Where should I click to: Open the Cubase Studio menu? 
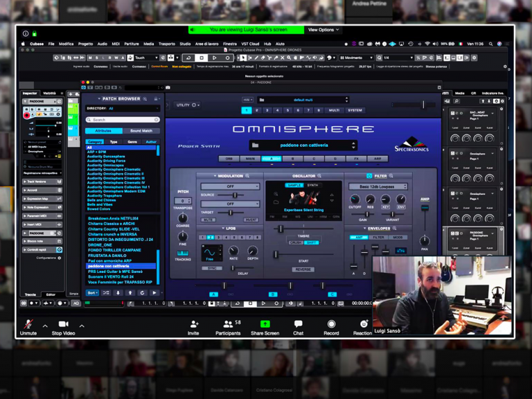click(x=185, y=44)
